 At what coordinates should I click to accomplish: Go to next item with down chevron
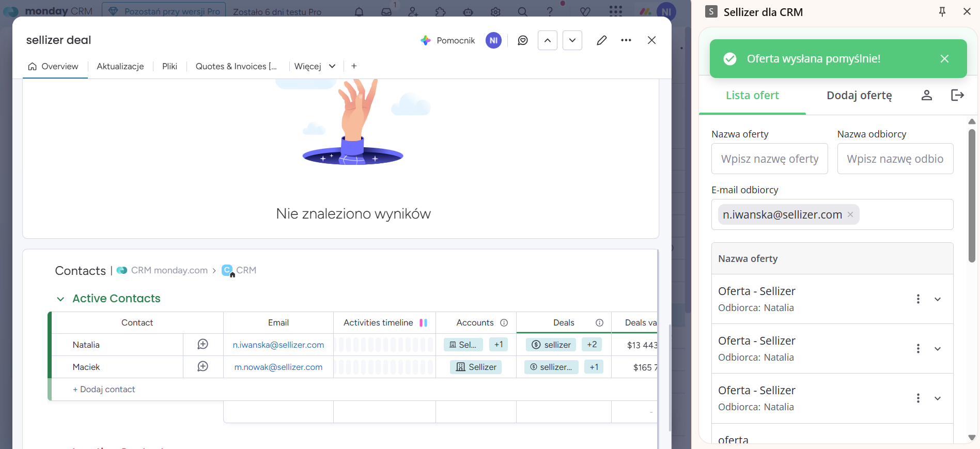tap(572, 40)
